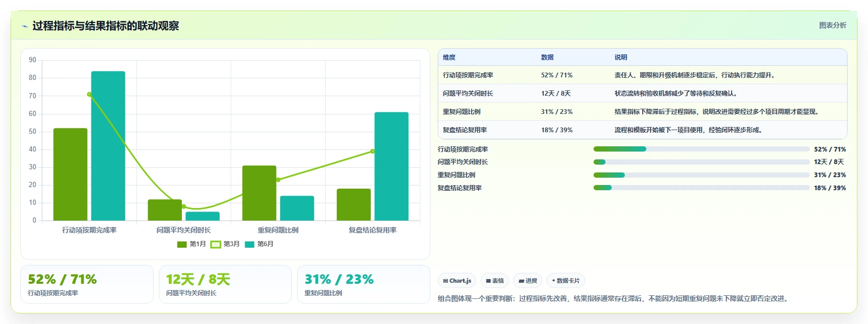Toggle the 第3月 legend item
The image size is (868, 324).
(x=225, y=244)
